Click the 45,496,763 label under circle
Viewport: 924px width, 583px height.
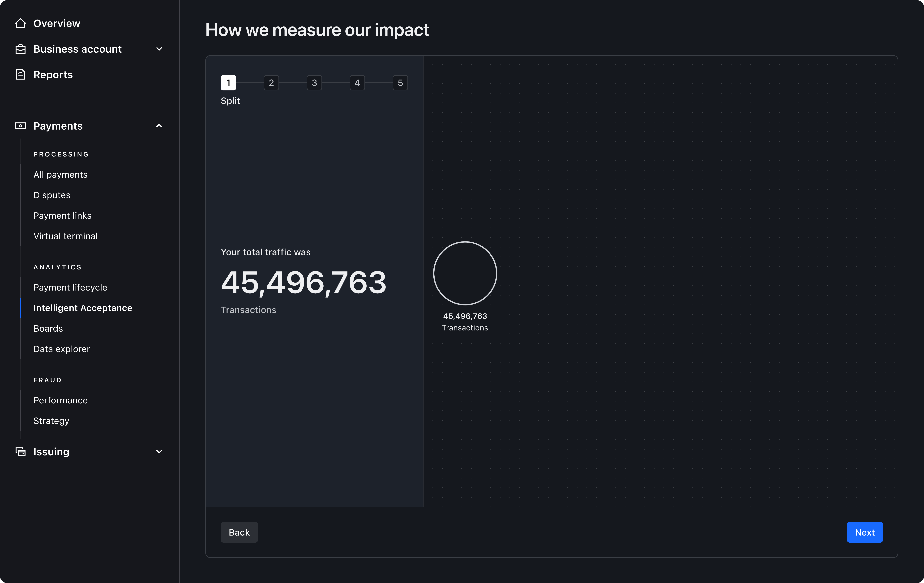tap(465, 316)
